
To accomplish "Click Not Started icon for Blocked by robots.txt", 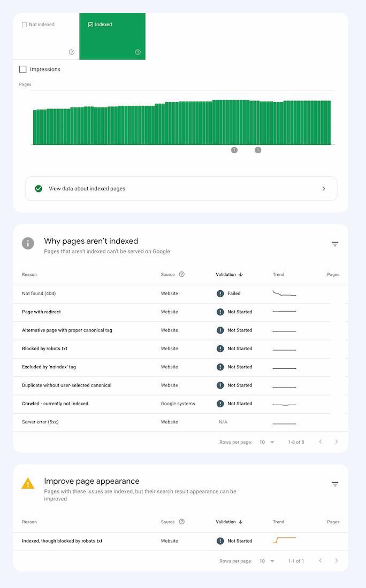I will coord(220,349).
